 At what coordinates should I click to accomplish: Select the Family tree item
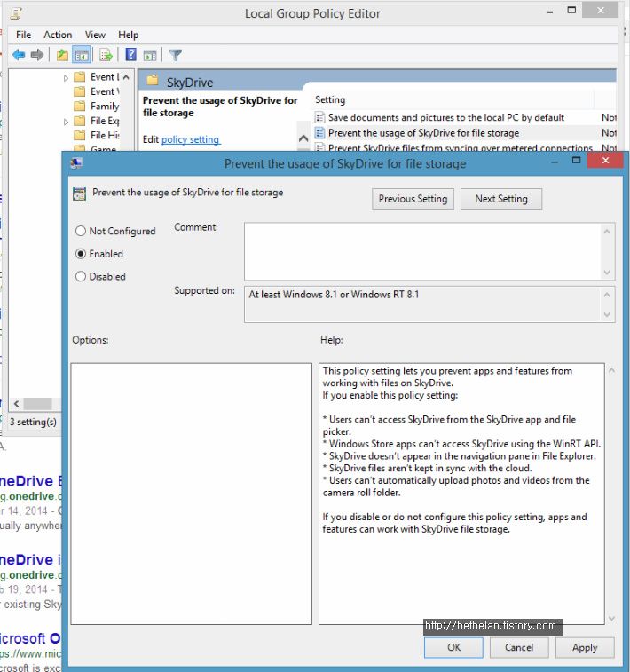[105, 106]
